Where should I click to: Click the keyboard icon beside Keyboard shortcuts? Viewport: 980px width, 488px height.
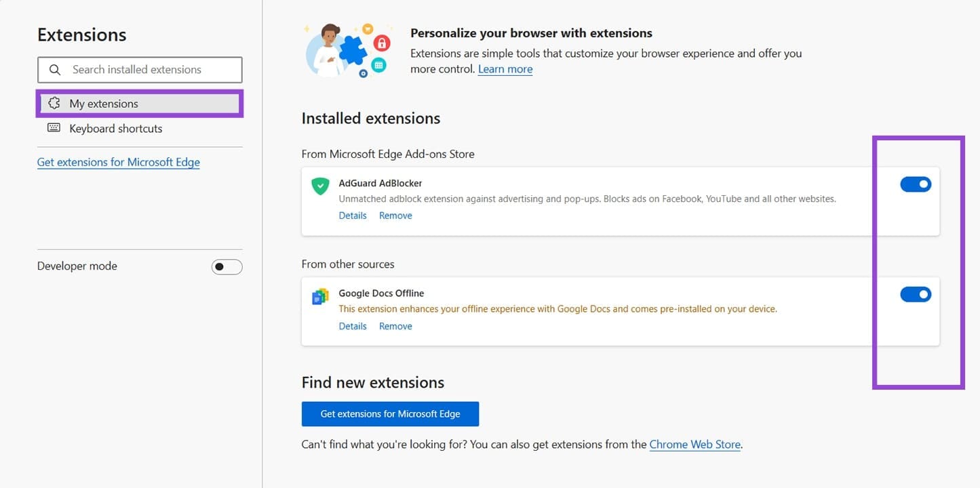(x=54, y=128)
